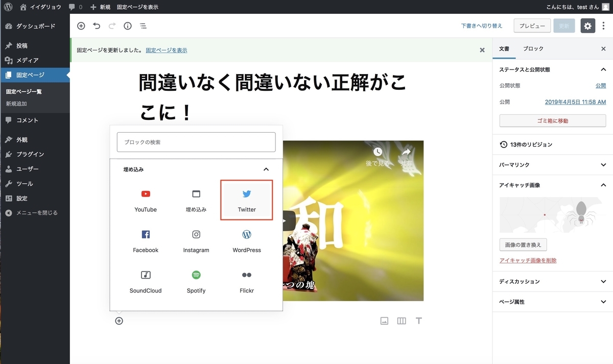Image resolution: width=613 pixels, height=364 pixels.
Task: Click the redo icon
Action: [x=112, y=26]
